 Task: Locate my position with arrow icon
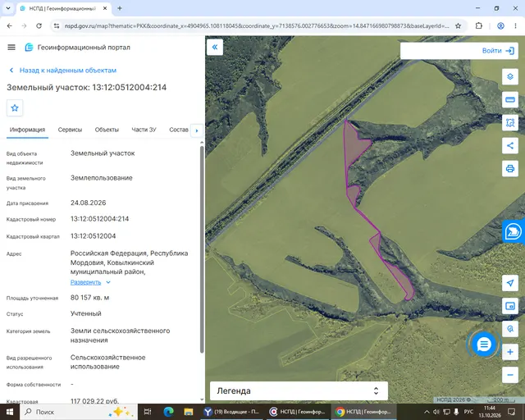point(510,283)
